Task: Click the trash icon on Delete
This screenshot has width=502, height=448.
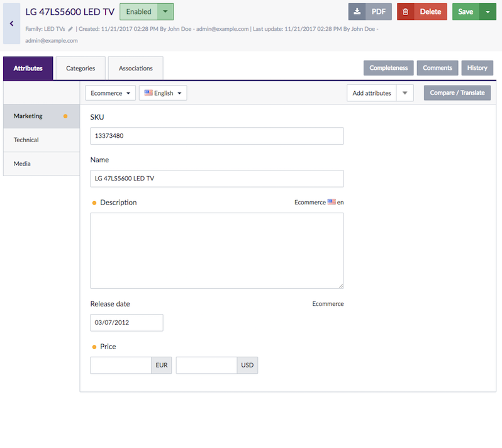Action: coord(406,11)
